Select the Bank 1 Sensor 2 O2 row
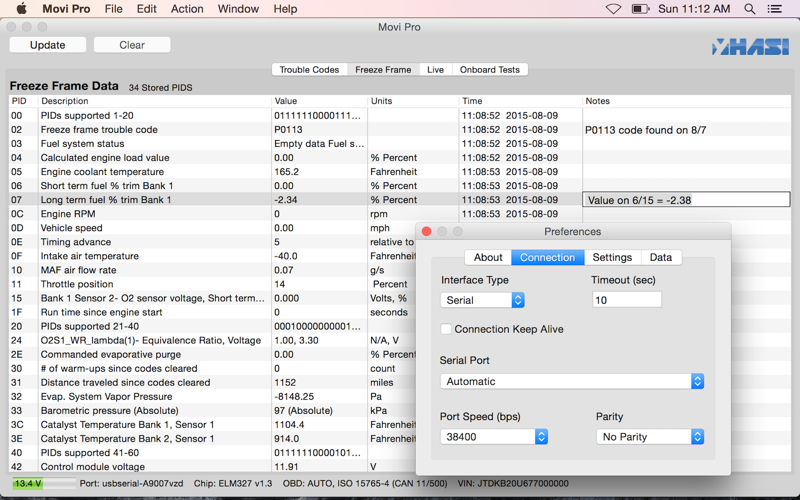 212,298
